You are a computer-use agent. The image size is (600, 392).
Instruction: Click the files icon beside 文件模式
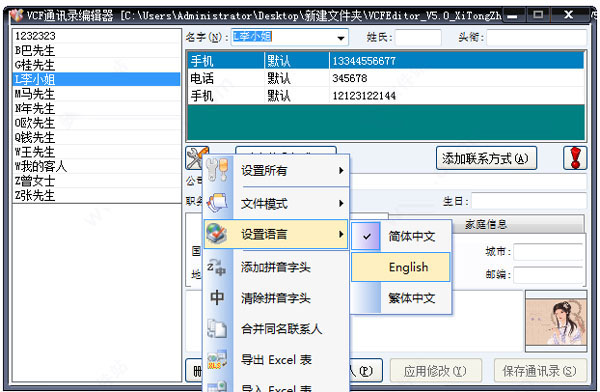(x=217, y=203)
